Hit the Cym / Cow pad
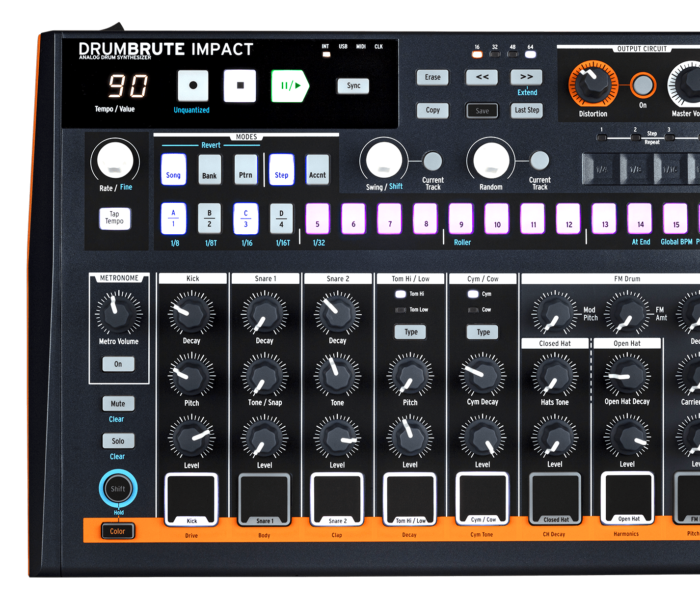The height and width of the screenshot is (607, 700). click(x=483, y=498)
